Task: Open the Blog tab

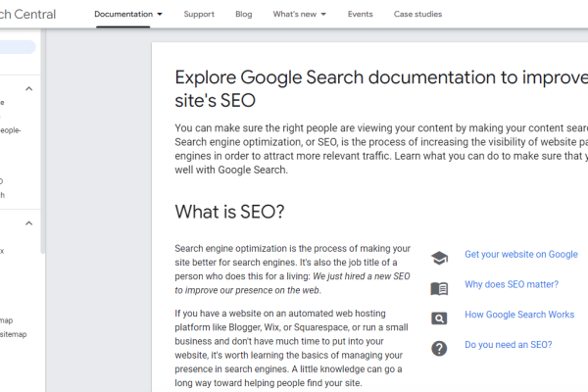Action: click(244, 15)
